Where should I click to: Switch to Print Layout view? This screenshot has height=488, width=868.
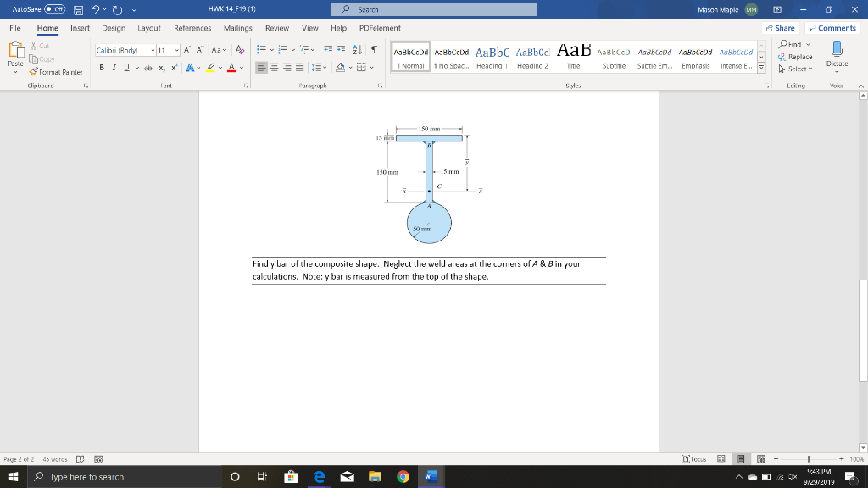point(741,460)
